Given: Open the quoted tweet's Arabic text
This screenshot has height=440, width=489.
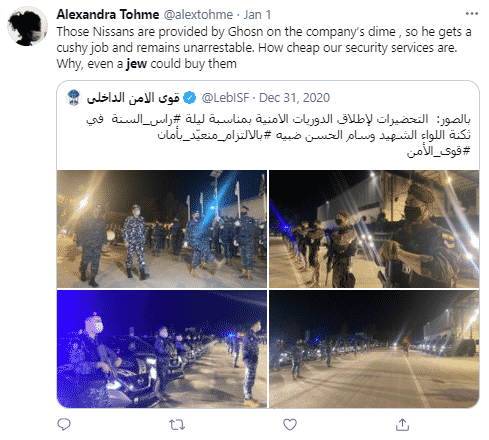Looking at the screenshot, I should (x=278, y=135).
